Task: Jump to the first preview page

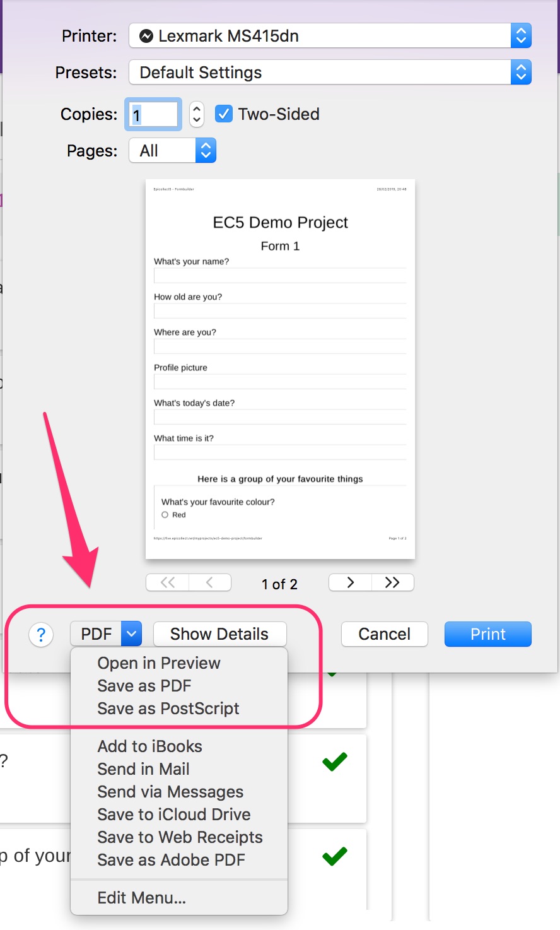Action: point(168,582)
